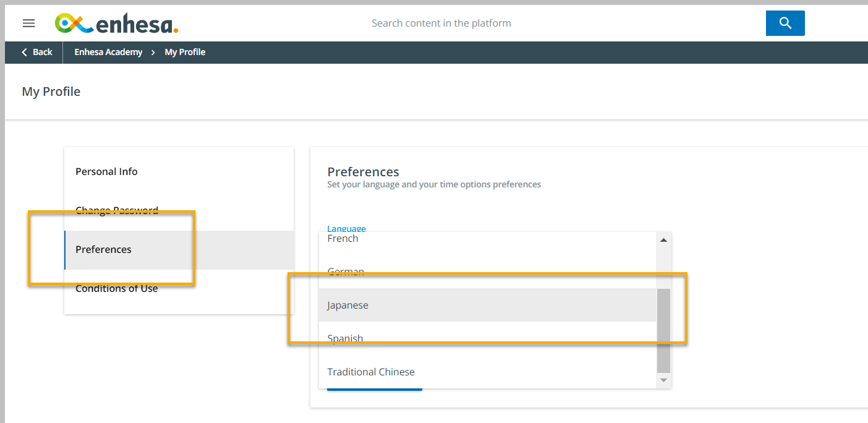The width and height of the screenshot is (868, 423).
Task: Click the language list scroll-down arrow
Action: 663,380
